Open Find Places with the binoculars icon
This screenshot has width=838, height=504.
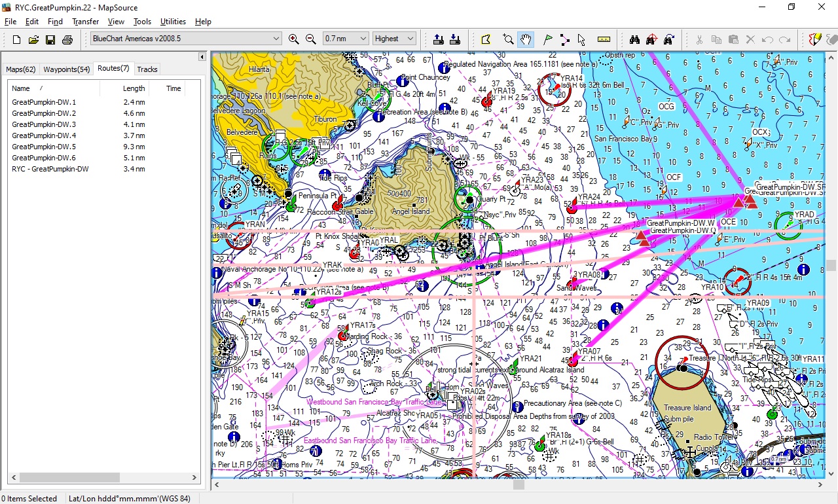click(634, 39)
